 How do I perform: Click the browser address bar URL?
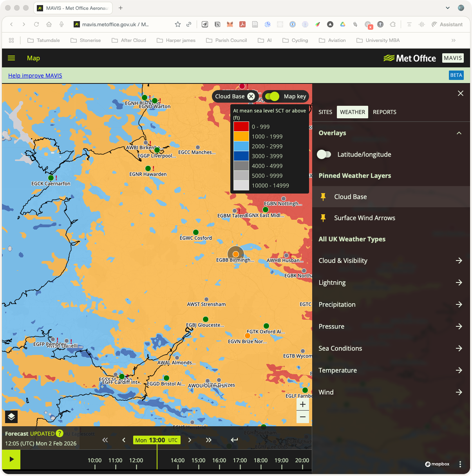point(115,24)
